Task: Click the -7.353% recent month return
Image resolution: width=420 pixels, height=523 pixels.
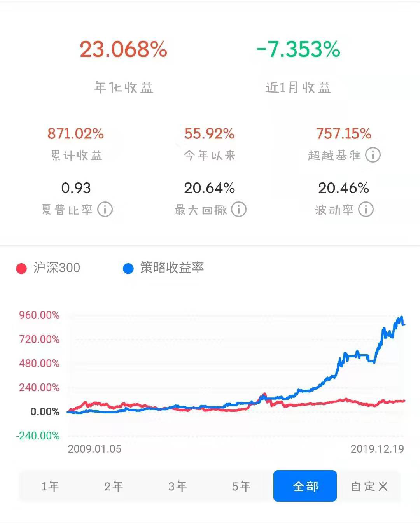Action: click(x=298, y=49)
